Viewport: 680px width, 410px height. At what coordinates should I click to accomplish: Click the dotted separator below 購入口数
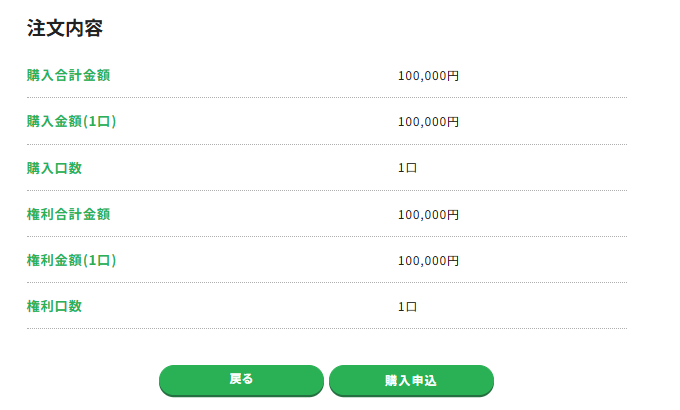[326, 190]
